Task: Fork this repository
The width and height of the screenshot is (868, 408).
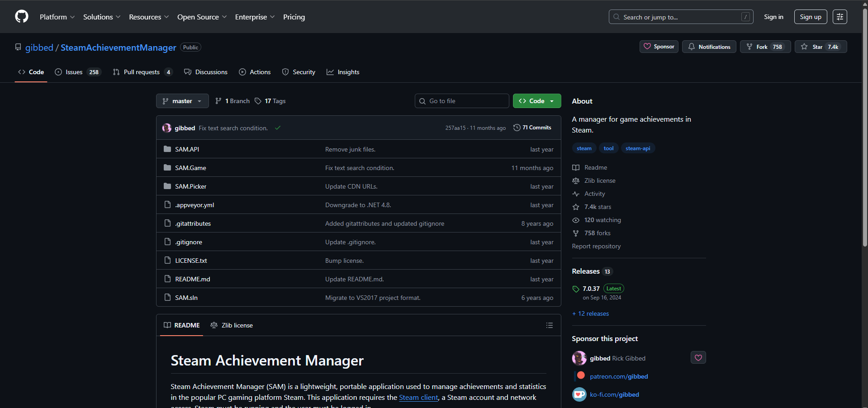Action: click(x=765, y=47)
